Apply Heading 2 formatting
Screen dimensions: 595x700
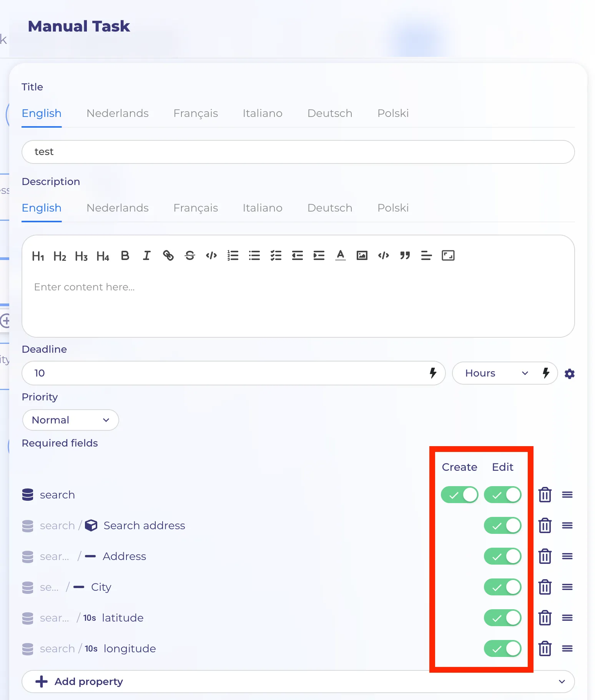click(60, 256)
